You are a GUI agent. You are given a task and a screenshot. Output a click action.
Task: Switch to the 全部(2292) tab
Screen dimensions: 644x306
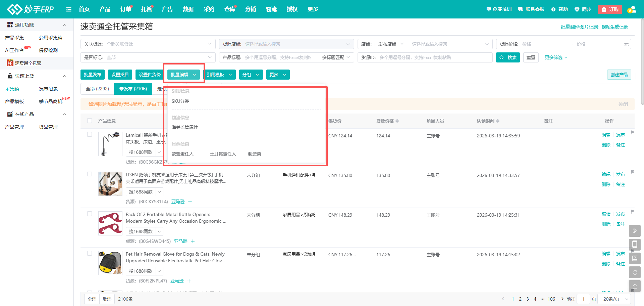pos(97,88)
